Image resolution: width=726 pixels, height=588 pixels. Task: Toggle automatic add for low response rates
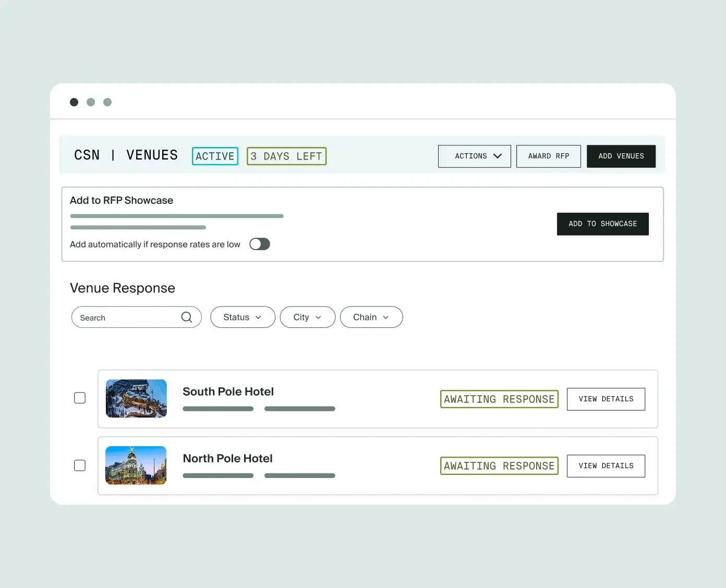(260, 244)
